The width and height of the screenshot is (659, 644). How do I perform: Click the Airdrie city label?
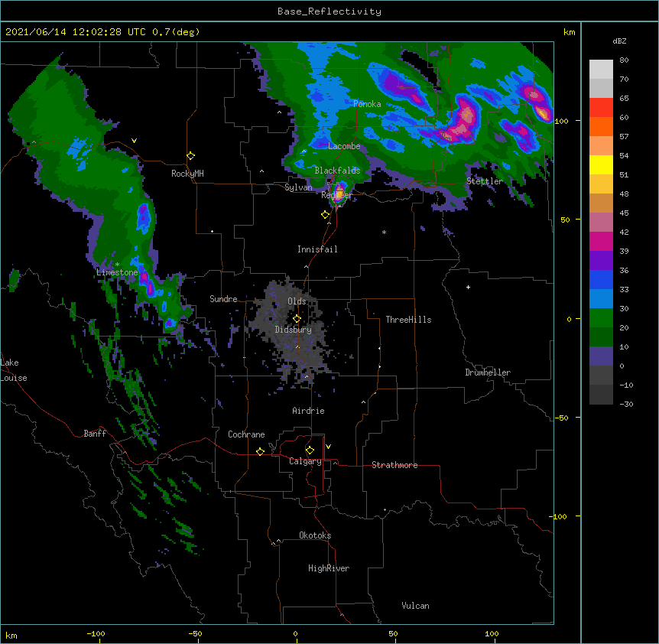pyautogui.click(x=309, y=411)
